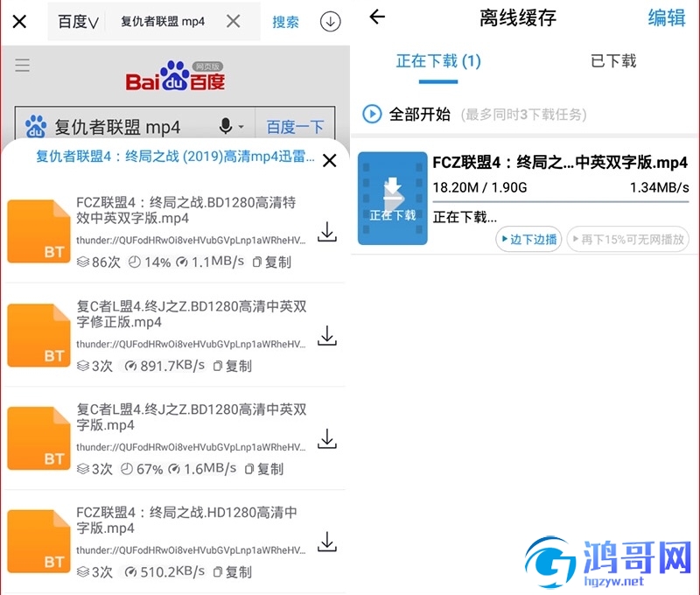Click the download progress bar of FCZ联盟4
This screenshot has width=700, height=595.
click(561, 202)
